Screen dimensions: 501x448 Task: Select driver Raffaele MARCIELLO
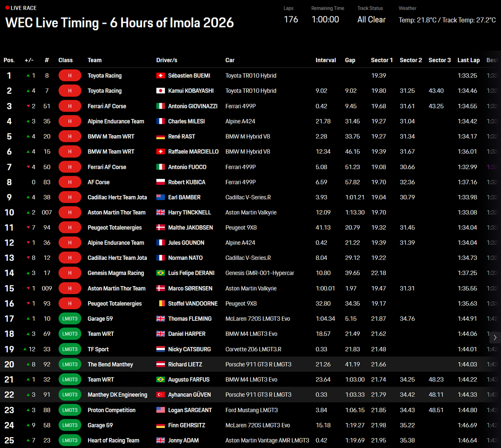click(193, 151)
